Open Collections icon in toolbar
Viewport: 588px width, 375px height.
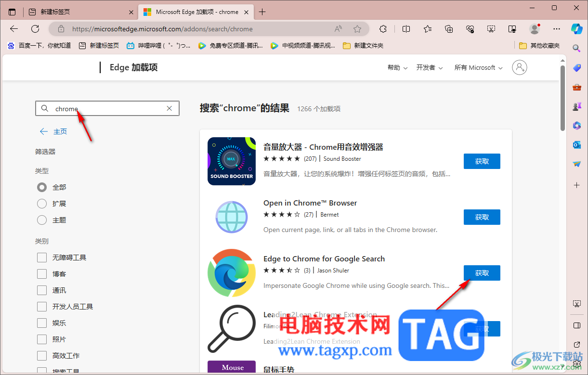point(449,29)
